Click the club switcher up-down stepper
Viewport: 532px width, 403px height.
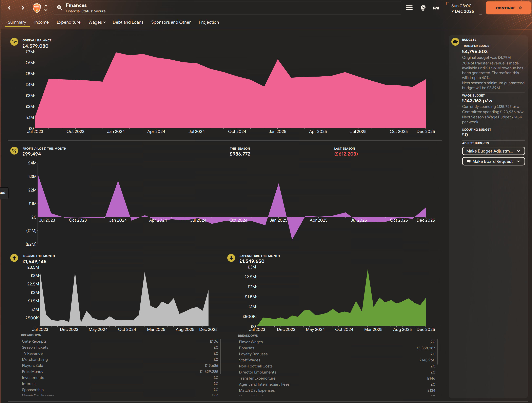pos(46,8)
